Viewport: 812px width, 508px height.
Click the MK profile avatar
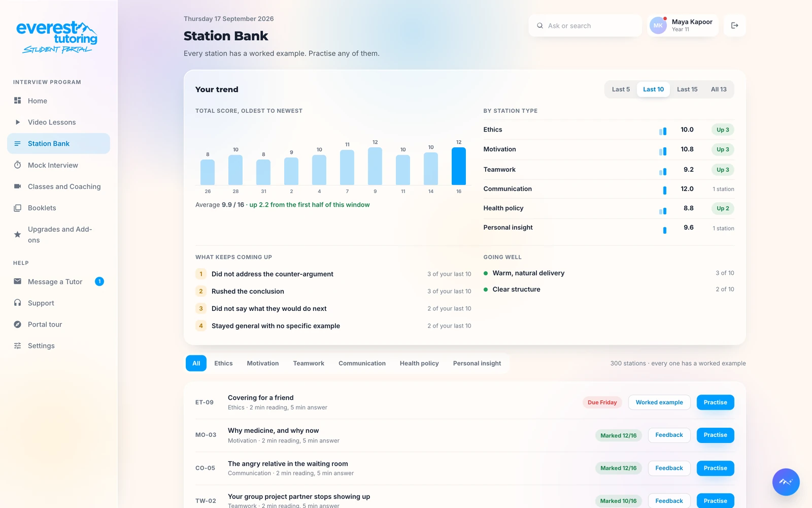point(658,25)
